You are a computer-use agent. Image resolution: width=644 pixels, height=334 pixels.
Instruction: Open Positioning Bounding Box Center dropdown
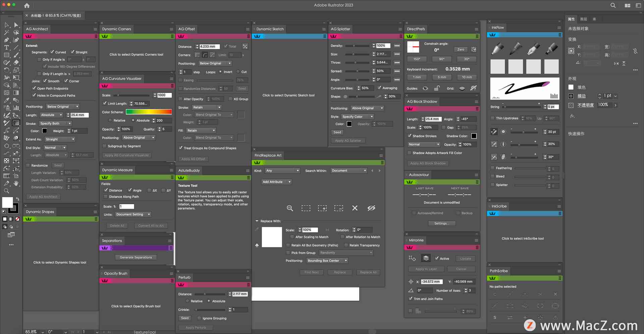[x=327, y=260]
